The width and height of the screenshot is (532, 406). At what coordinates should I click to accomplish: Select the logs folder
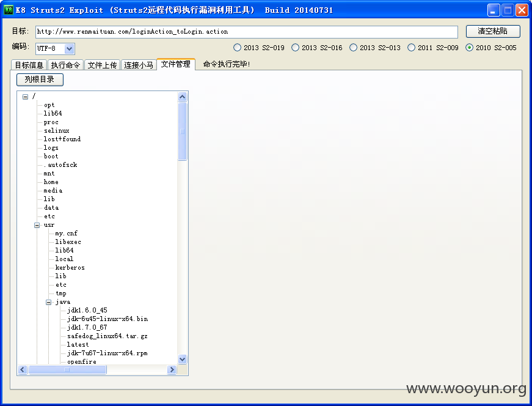coord(51,148)
